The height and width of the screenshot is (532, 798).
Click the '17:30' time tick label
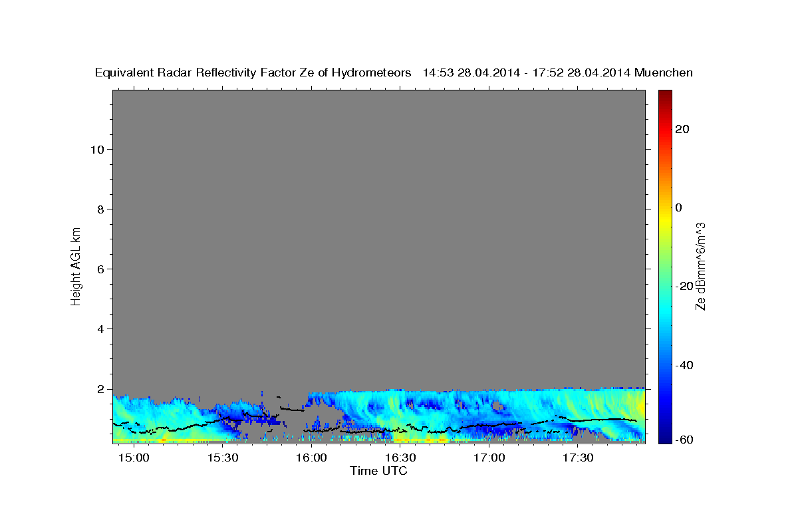point(578,458)
